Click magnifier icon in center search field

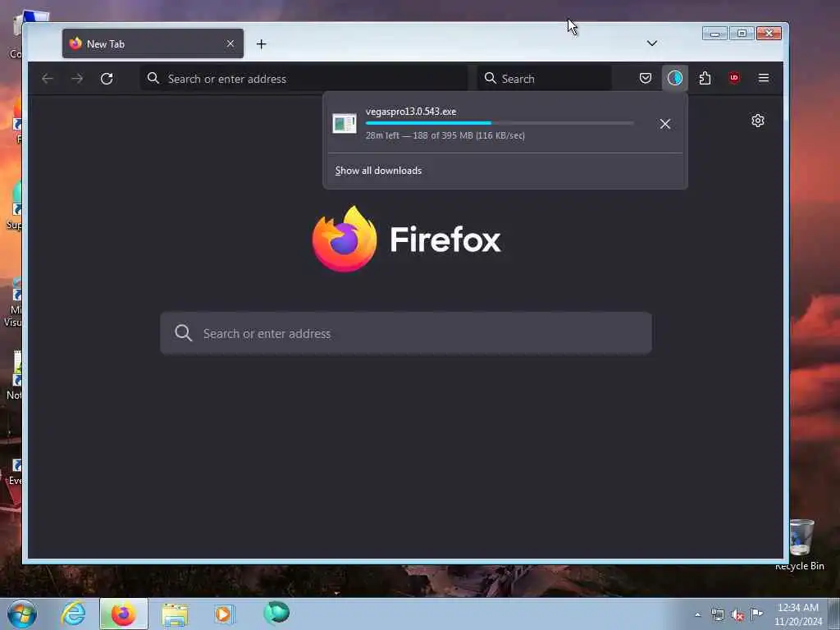[x=183, y=333]
